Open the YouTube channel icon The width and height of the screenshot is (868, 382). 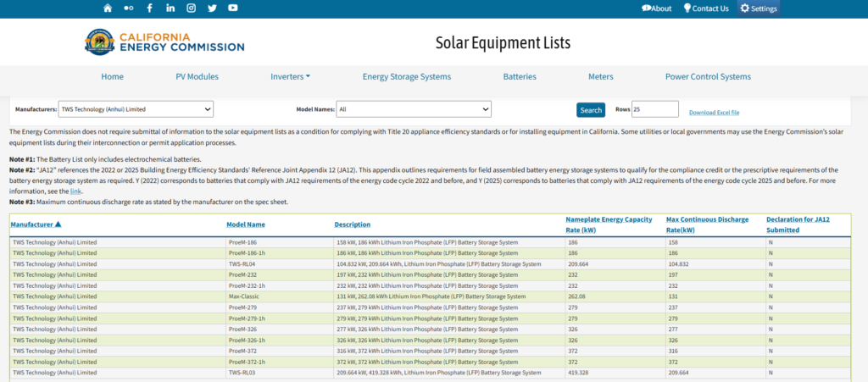[233, 8]
